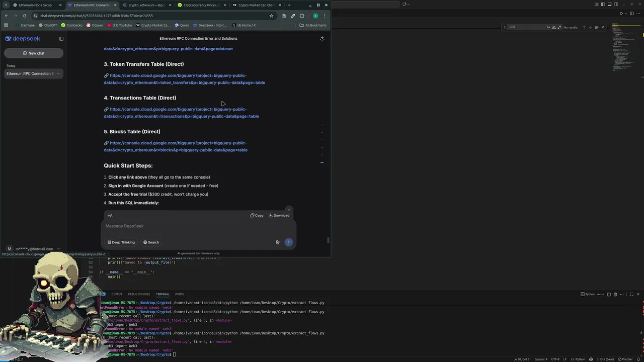Run the Python file with play button
This screenshot has width=644, height=362.
[x=621, y=14]
